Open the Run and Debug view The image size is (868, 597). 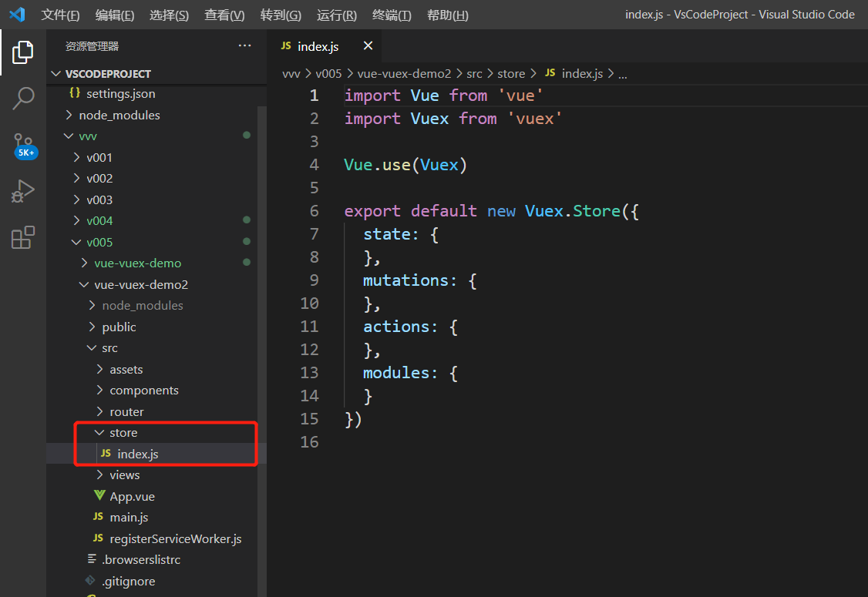22,192
